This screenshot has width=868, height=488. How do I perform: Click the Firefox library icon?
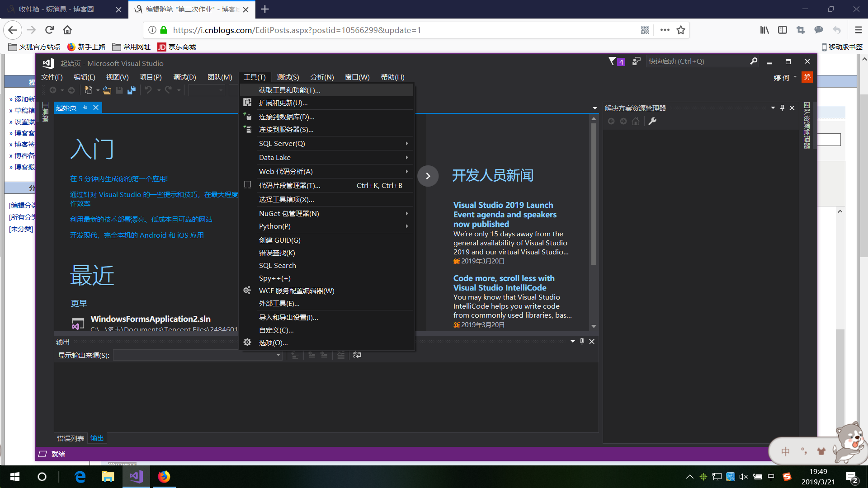click(x=764, y=30)
